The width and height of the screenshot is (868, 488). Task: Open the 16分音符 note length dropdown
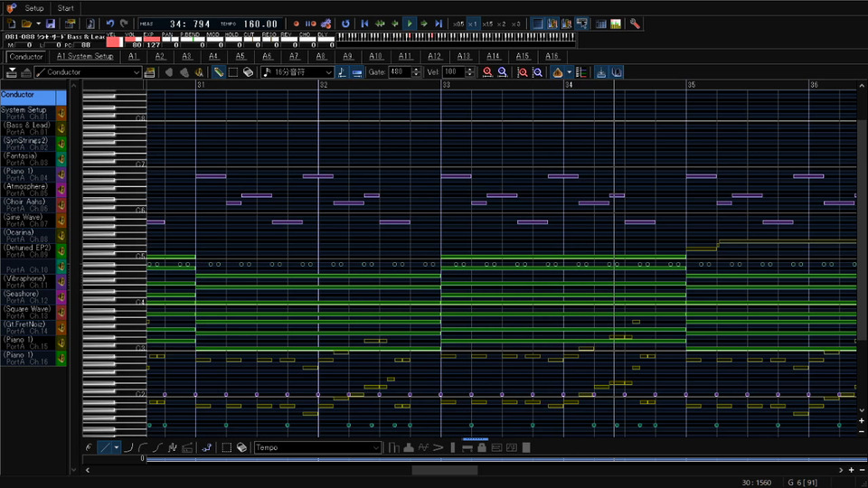coord(329,72)
